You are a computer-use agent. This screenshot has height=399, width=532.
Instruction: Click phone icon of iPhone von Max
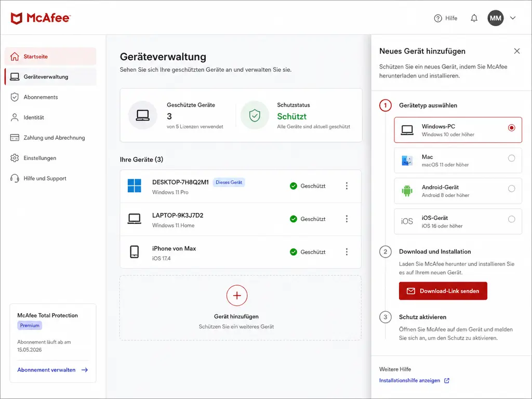pyautogui.click(x=135, y=252)
